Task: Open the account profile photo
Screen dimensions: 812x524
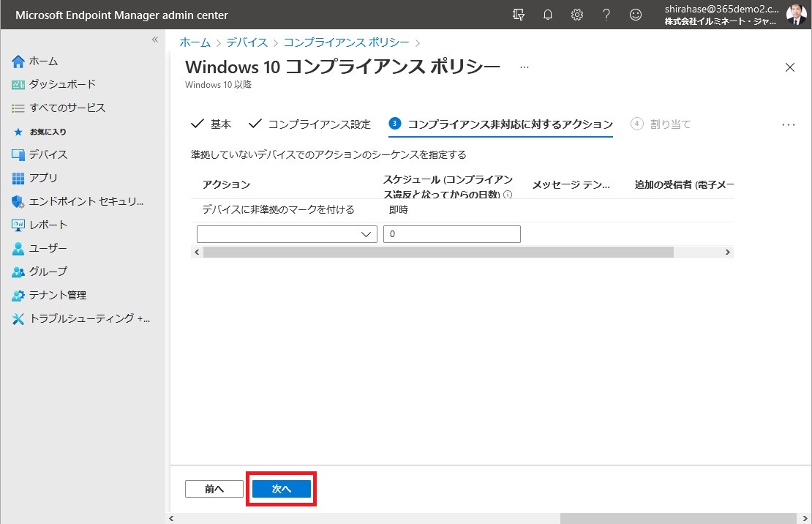Action: 796,15
